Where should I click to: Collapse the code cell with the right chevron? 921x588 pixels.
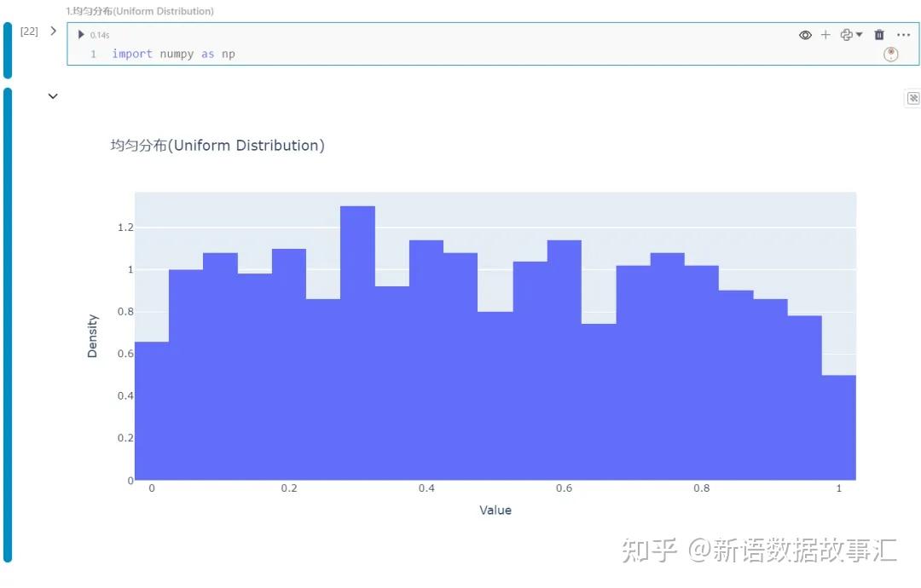coord(53,30)
